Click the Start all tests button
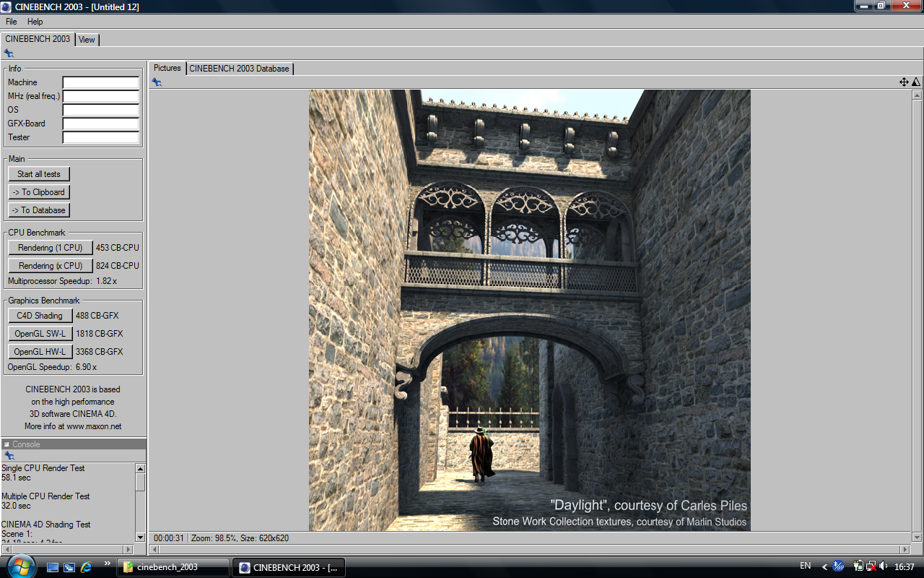924x578 pixels. pyautogui.click(x=39, y=174)
